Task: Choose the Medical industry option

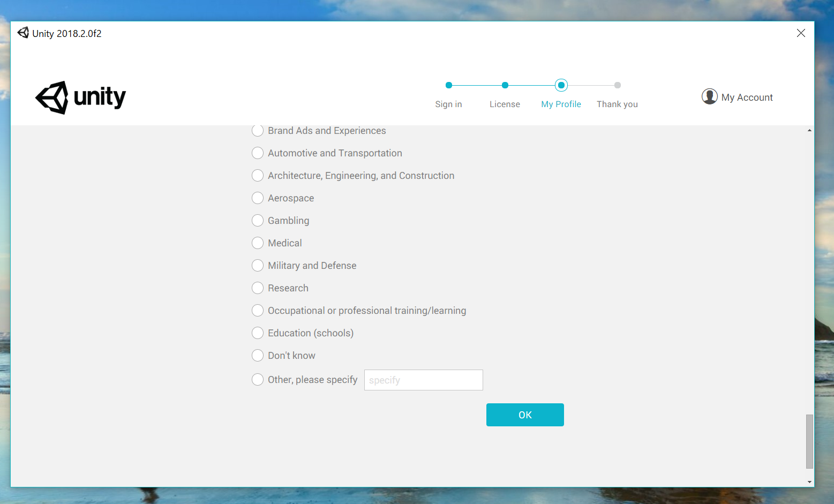Action: (258, 243)
